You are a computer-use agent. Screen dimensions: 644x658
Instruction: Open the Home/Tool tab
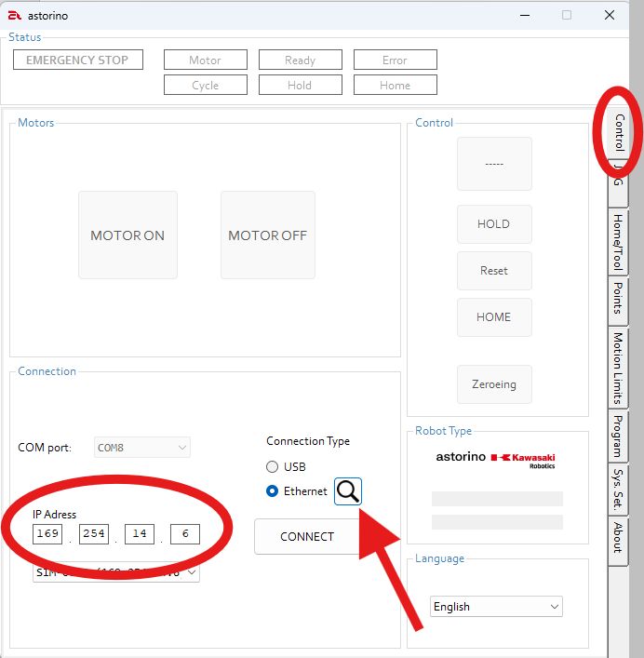(x=618, y=243)
